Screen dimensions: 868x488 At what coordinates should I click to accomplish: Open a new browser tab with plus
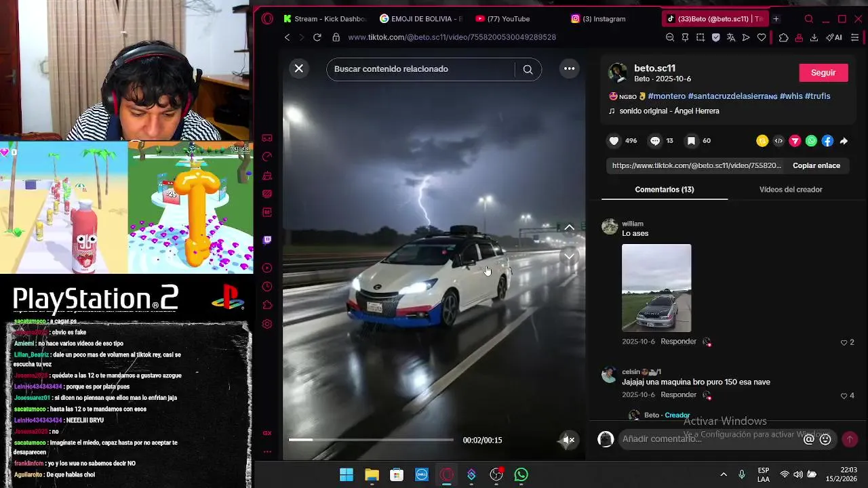[776, 19]
